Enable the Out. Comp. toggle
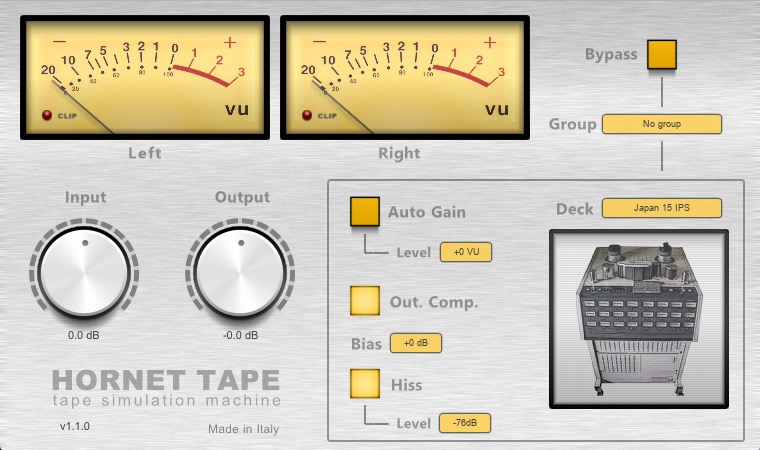Screen dimensions: 760x450 [364, 301]
